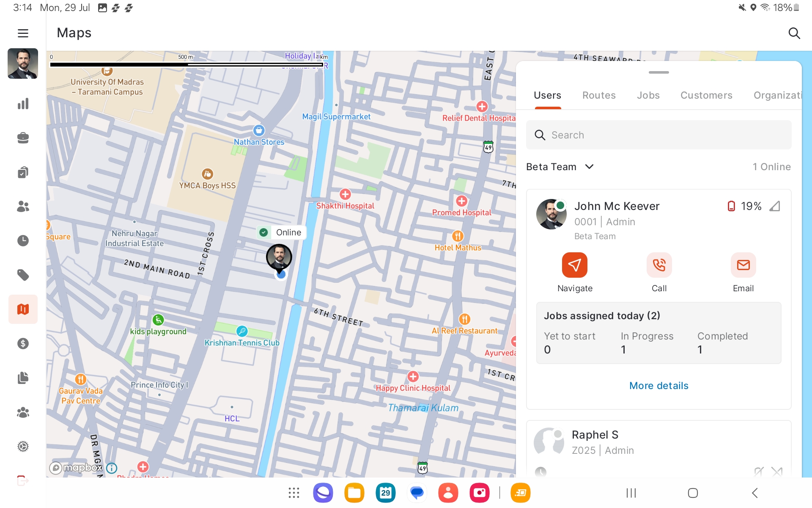The image size is (812, 508).
Task: Open the tags sidebar icon
Action: tap(23, 275)
